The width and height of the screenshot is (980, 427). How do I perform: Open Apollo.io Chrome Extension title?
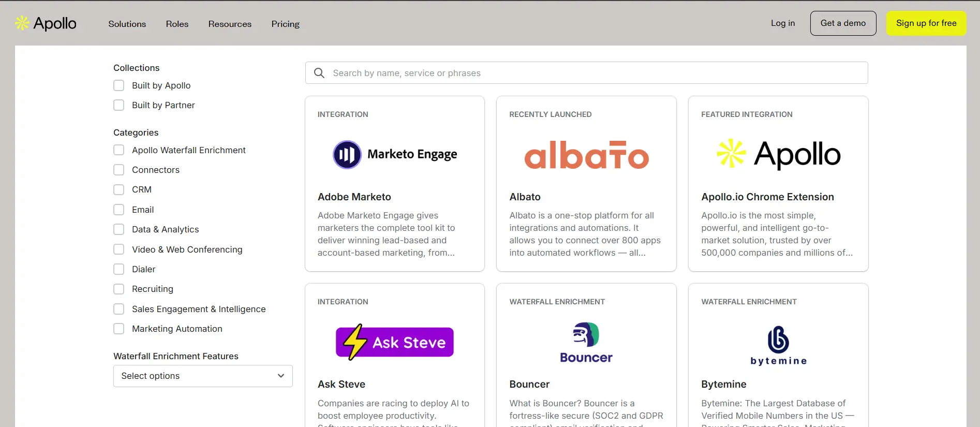(x=767, y=197)
